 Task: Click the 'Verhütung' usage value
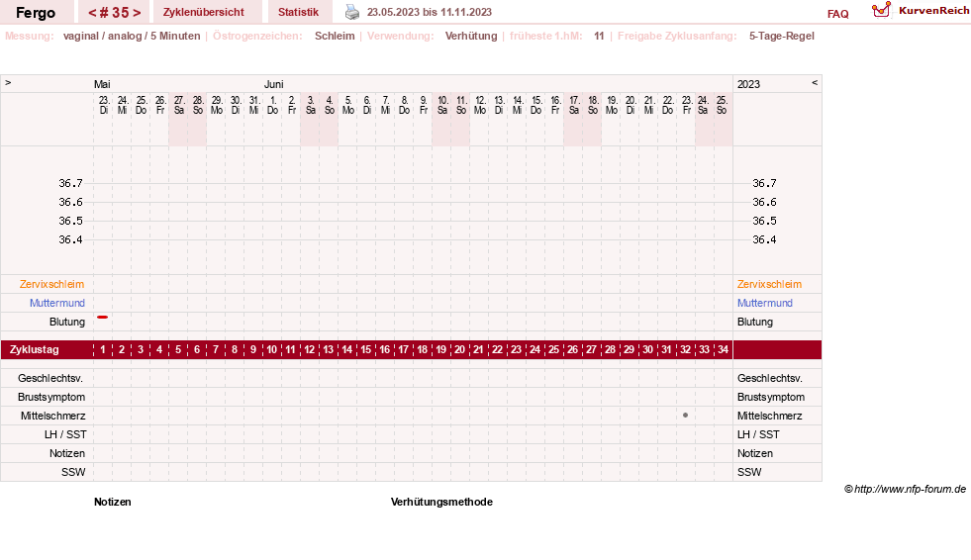(470, 36)
